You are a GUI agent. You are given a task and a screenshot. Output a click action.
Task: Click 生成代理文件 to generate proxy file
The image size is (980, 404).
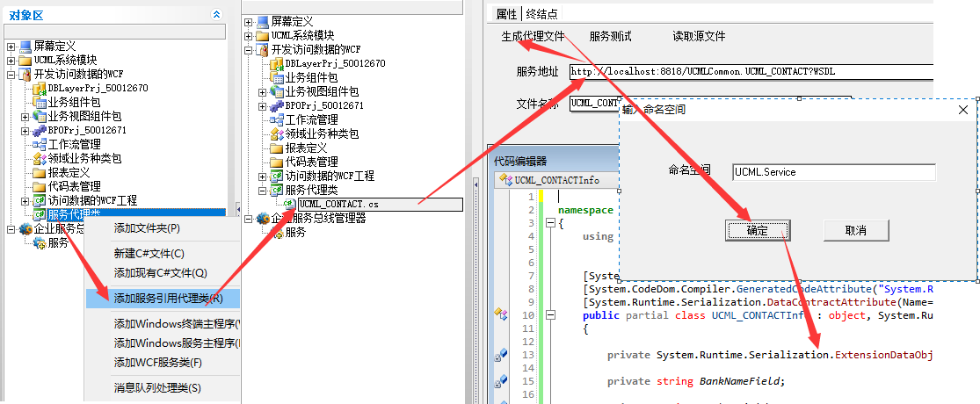point(533,37)
